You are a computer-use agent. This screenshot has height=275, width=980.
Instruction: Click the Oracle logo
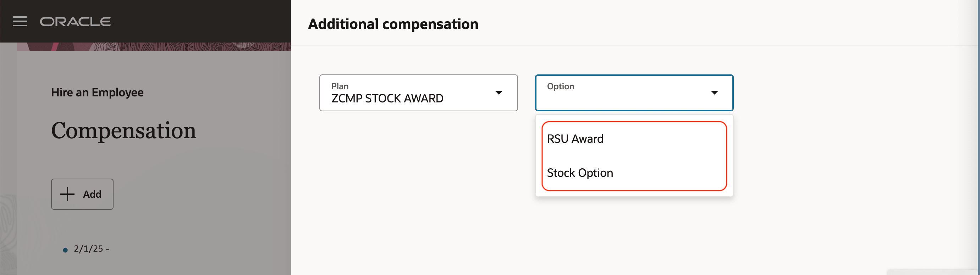75,22
